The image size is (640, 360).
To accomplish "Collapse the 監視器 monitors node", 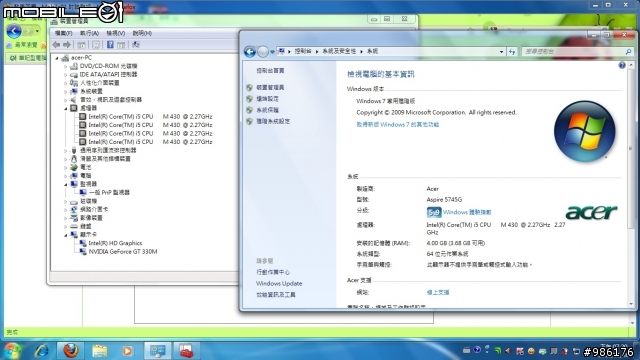I will click(x=65, y=184).
